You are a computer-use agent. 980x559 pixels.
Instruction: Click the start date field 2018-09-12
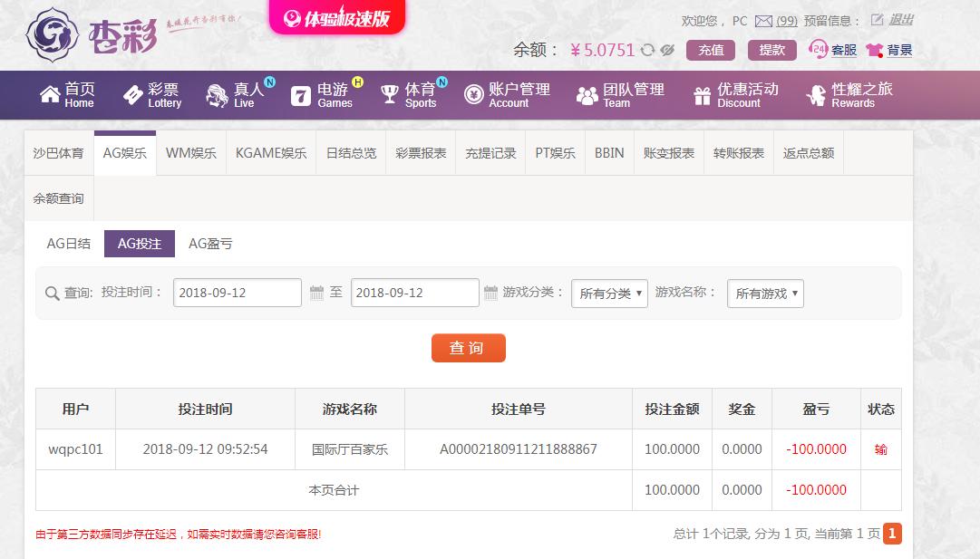pyautogui.click(x=238, y=293)
